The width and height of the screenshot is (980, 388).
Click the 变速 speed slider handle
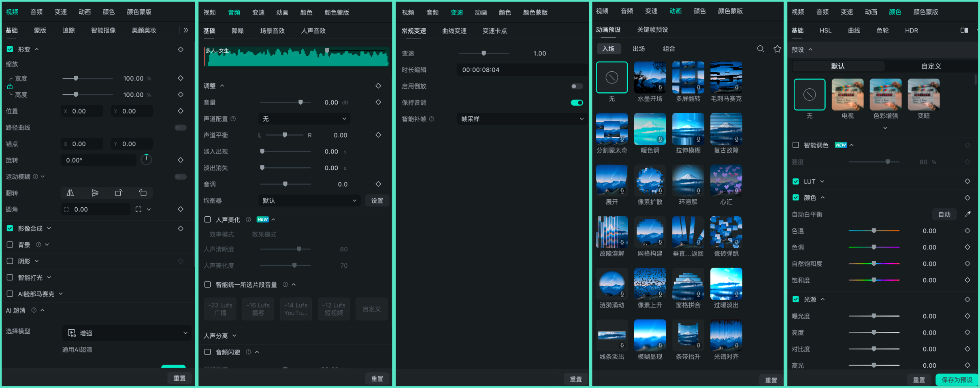click(x=484, y=53)
